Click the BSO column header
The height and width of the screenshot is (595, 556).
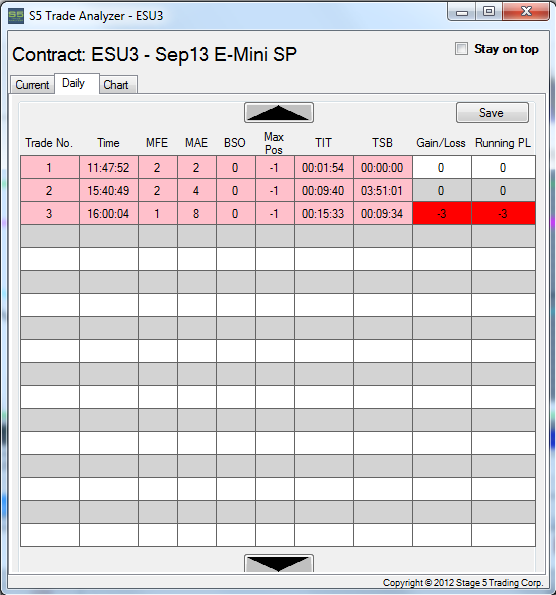point(235,143)
